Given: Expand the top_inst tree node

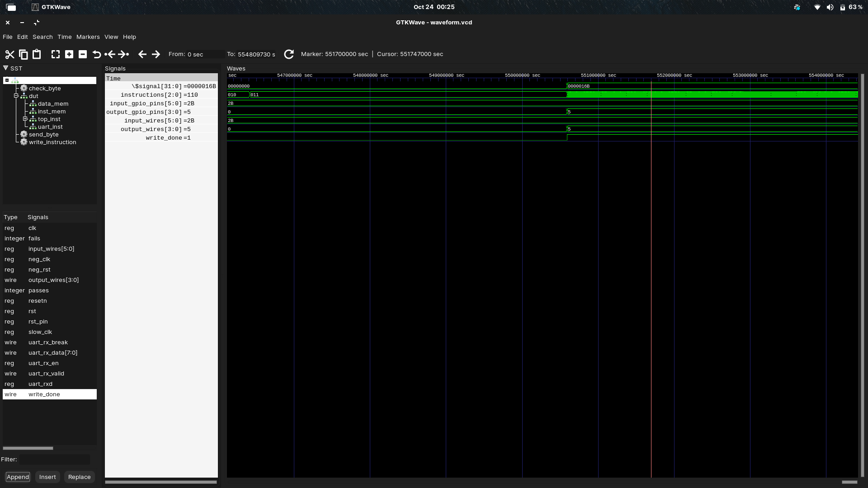Looking at the screenshot, I should pyautogui.click(x=25, y=119).
